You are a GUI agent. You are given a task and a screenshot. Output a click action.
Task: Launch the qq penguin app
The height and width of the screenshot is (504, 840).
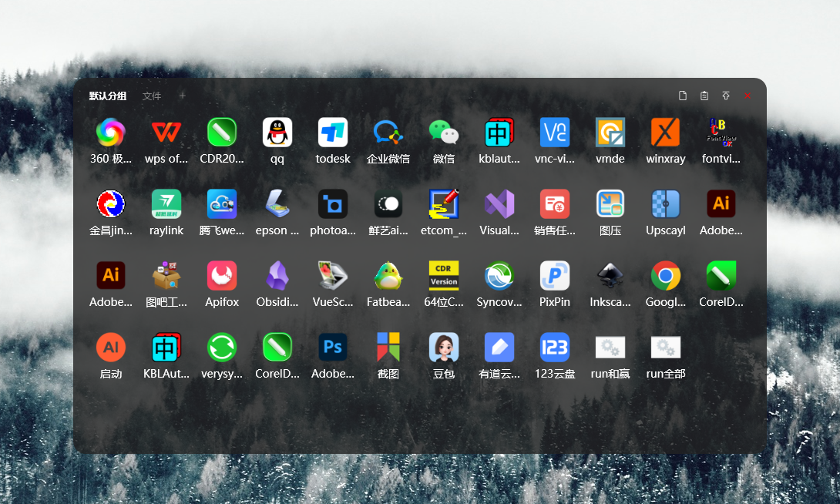pyautogui.click(x=277, y=133)
